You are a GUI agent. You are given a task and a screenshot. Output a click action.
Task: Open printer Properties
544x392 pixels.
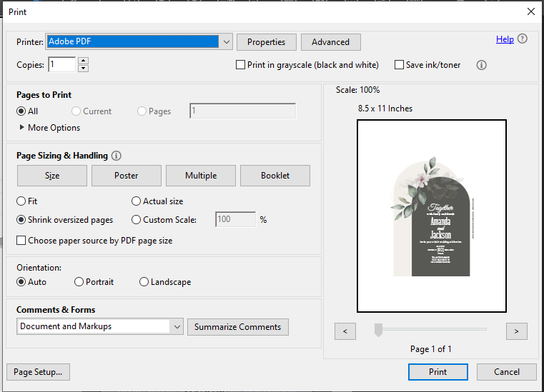pos(267,42)
